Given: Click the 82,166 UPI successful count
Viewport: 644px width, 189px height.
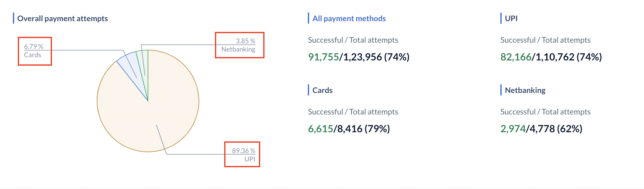Looking at the screenshot, I should [x=515, y=57].
